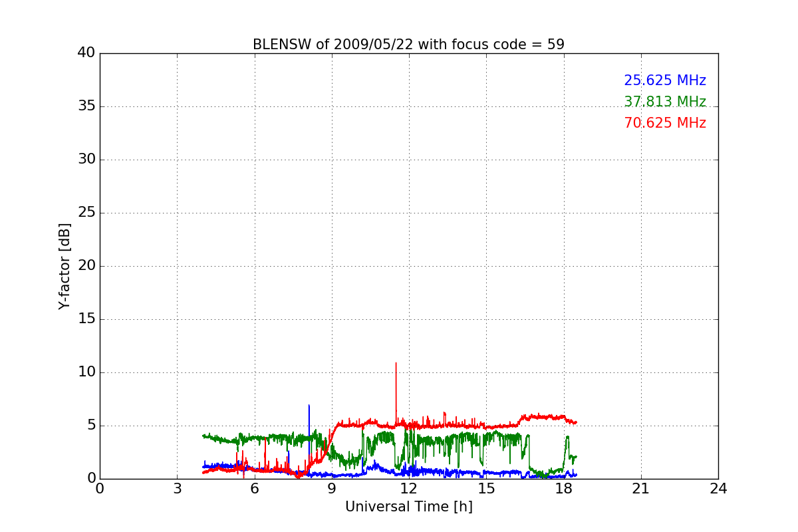Click the y-axis tick label 30
Viewport: 798px width, 532px height.
click(86, 160)
